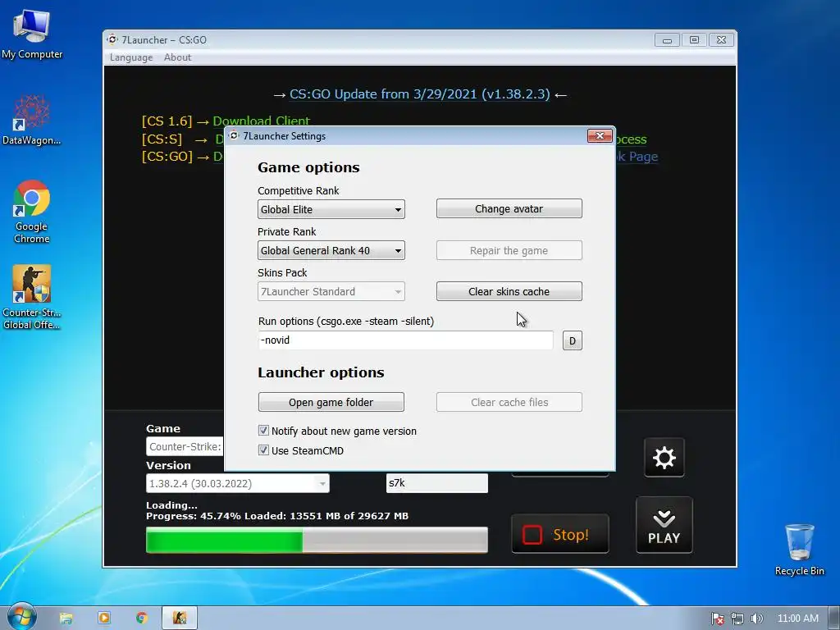
Task: Click the Open game folder button
Action: (331, 402)
